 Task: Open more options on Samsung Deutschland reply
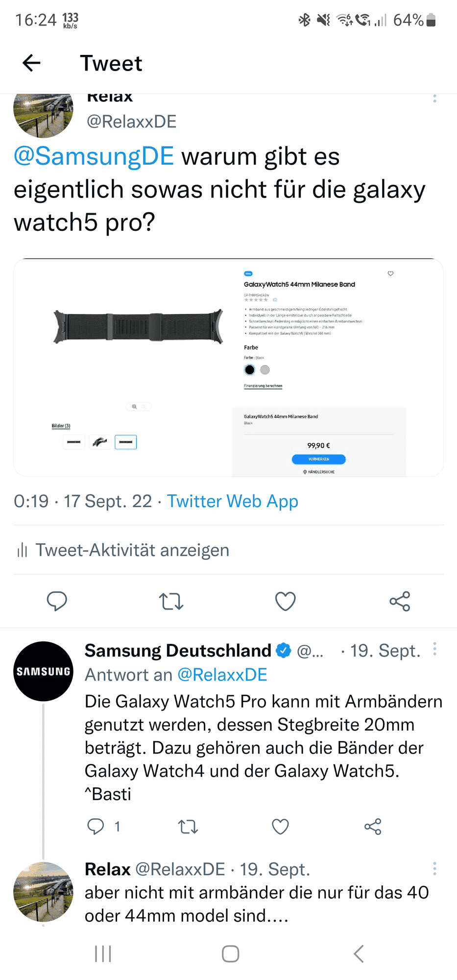point(434,649)
